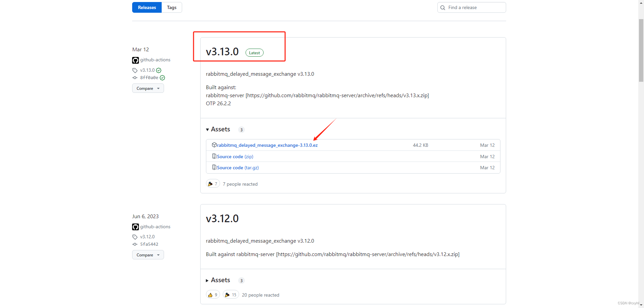Image resolution: width=644 pixels, height=308 pixels.
Task: Click verified check icon beside v3.13.0 tag
Action: point(159,70)
